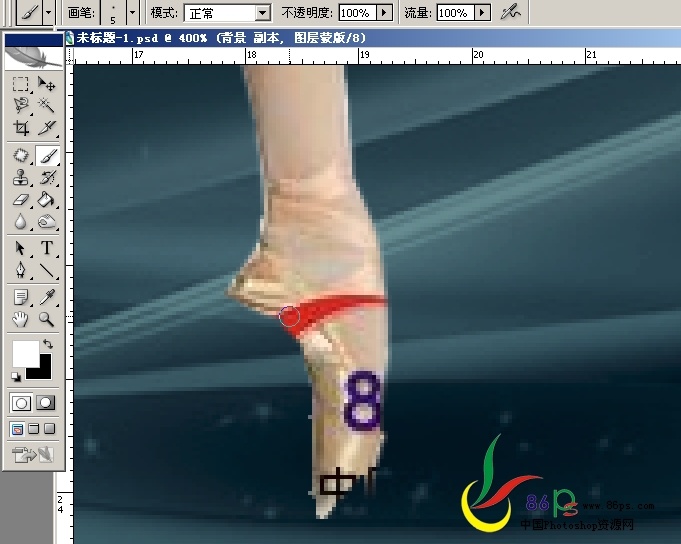Select the Blur droplet tool
The image size is (681, 544).
(x=21, y=222)
